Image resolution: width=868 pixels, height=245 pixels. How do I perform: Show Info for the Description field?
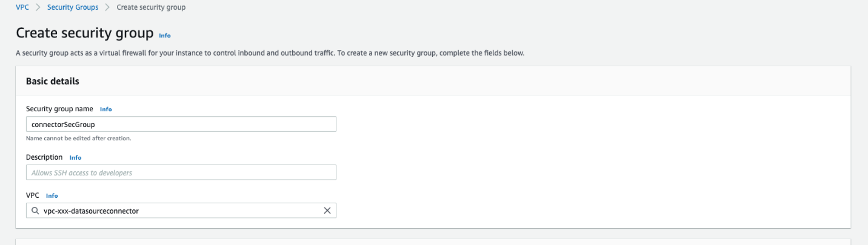pyautogui.click(x=75, y=157)
